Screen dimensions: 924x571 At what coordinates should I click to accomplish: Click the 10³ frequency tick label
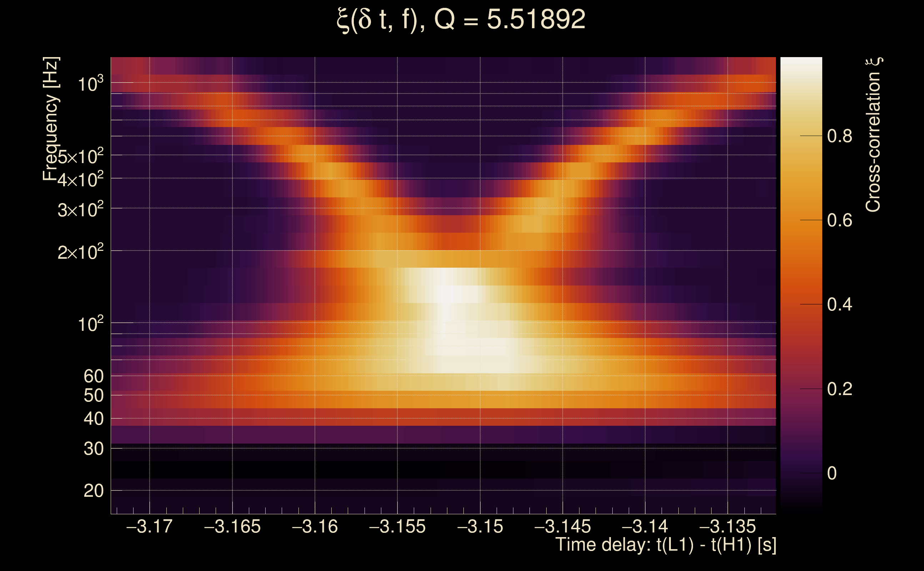90,84
